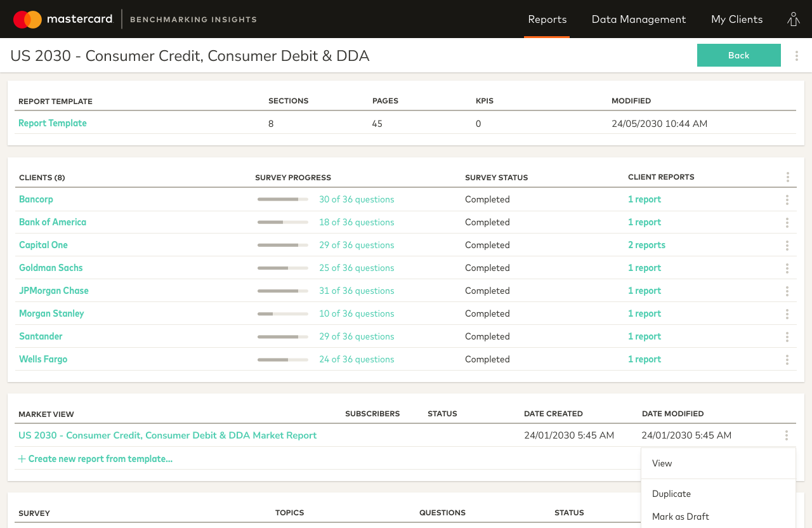
Task: Choose View from the context menu
Action: pyautogui.click(x=718, y=463)
